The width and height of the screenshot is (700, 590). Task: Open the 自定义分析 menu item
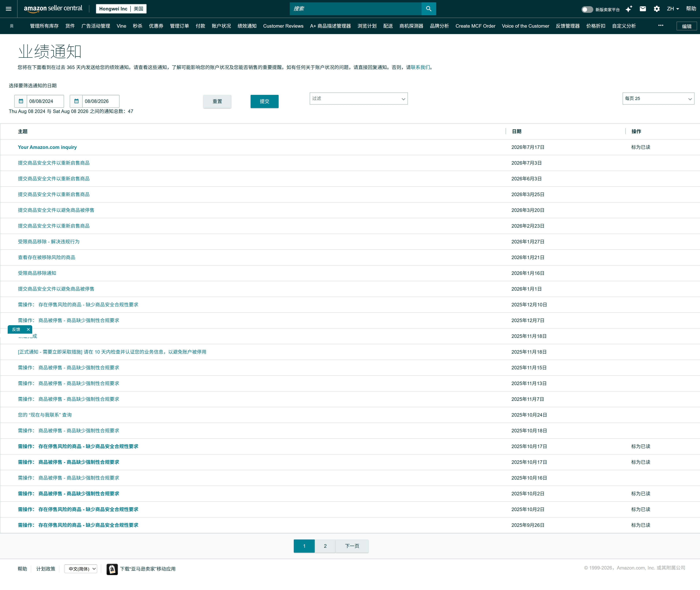(x=624, y=26)
